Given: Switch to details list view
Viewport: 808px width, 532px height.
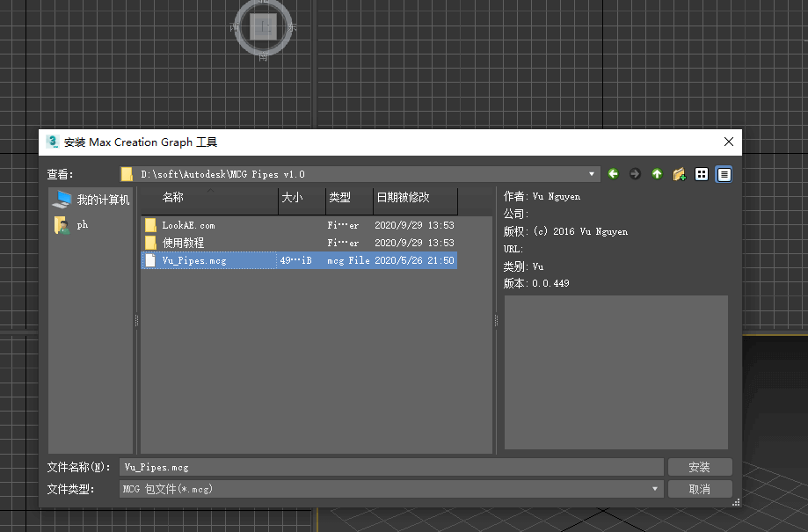Looking at the screenshot, I should 724,174.
